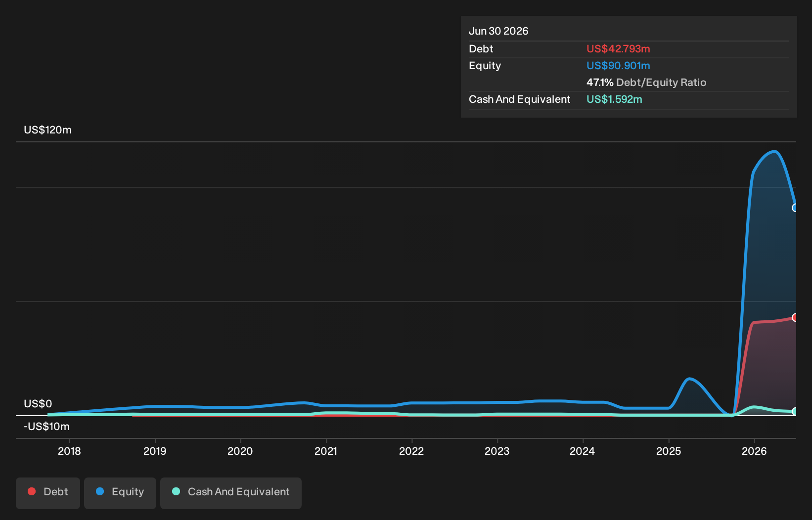Click the 2024 x-axis label
812x520 pixels.
pos(583,451)
